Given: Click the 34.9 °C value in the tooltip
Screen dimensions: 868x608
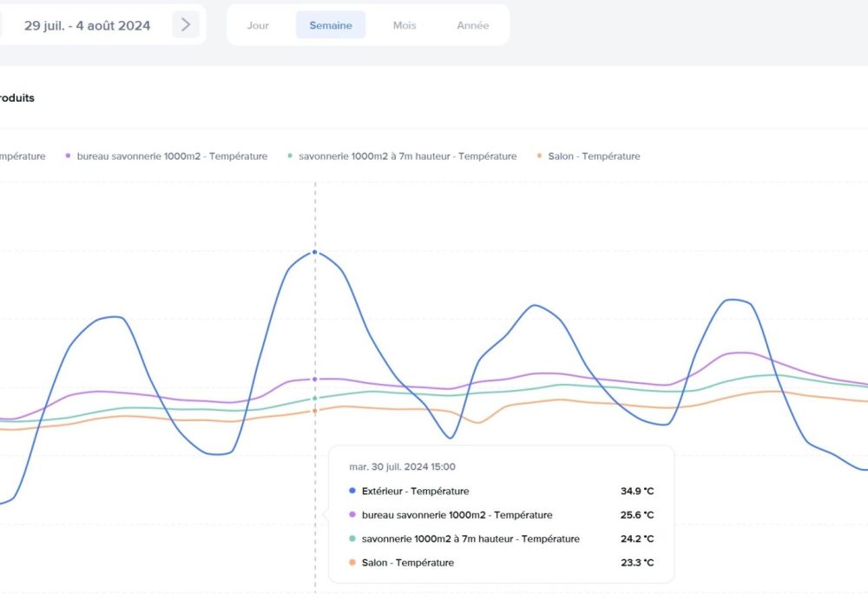Looking at the screenshot, I should coord(636,492).
